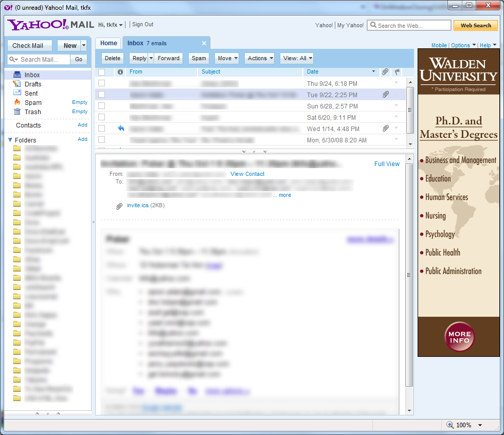Check the Wed 1/14, 4:48 PM email

(x=102, y=128)
